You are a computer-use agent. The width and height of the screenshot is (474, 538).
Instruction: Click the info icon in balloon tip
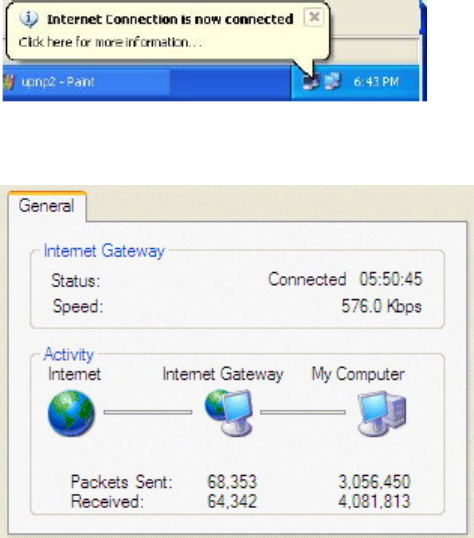(x=28, y=18)
